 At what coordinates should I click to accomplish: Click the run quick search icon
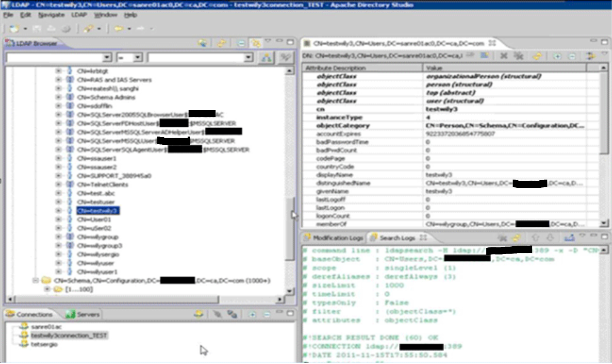pos(286,57)
